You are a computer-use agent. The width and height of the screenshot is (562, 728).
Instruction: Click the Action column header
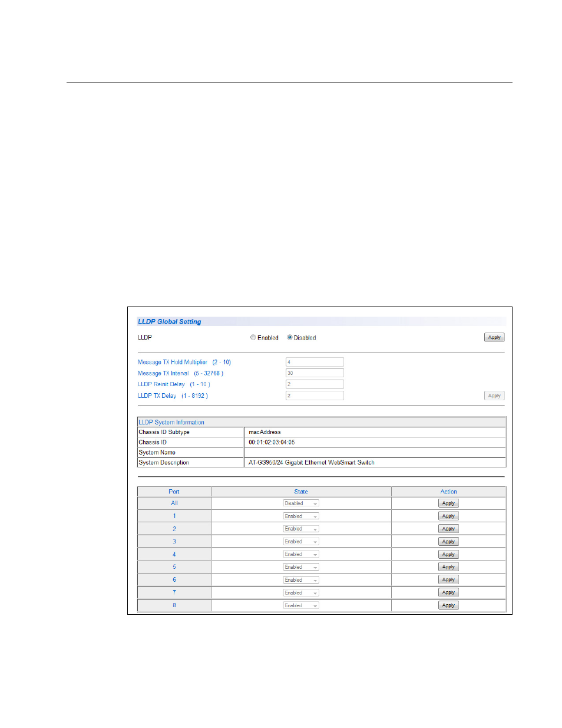[x=449, y=492]
